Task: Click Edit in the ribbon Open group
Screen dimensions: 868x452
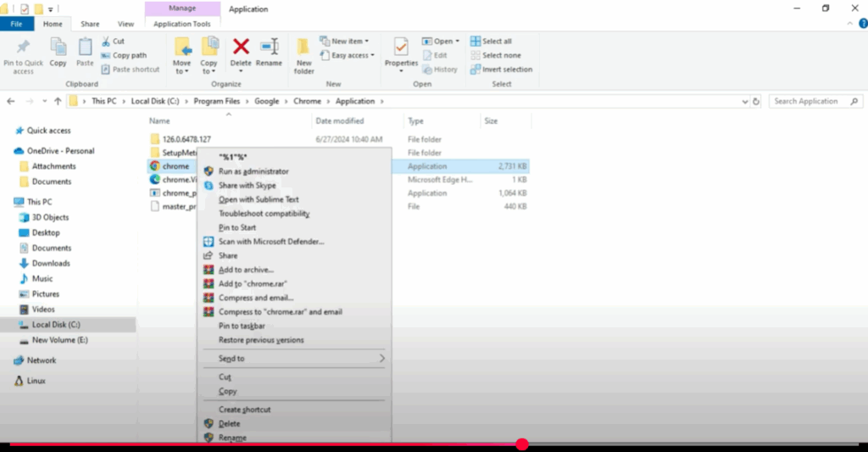Action: [x=435, y=55]
